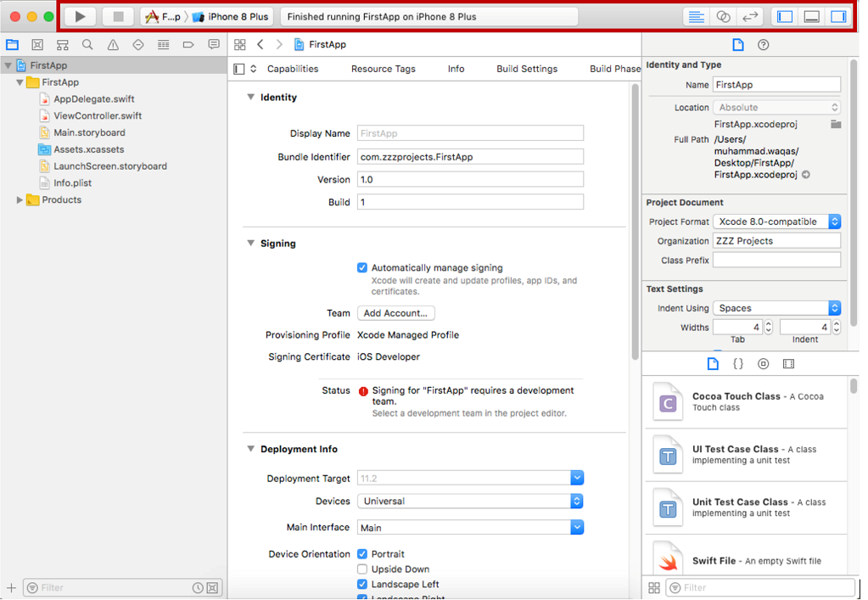This screenshot has height=600, width=868.
Task: Open the Capabilities tab
Action: 293,70
